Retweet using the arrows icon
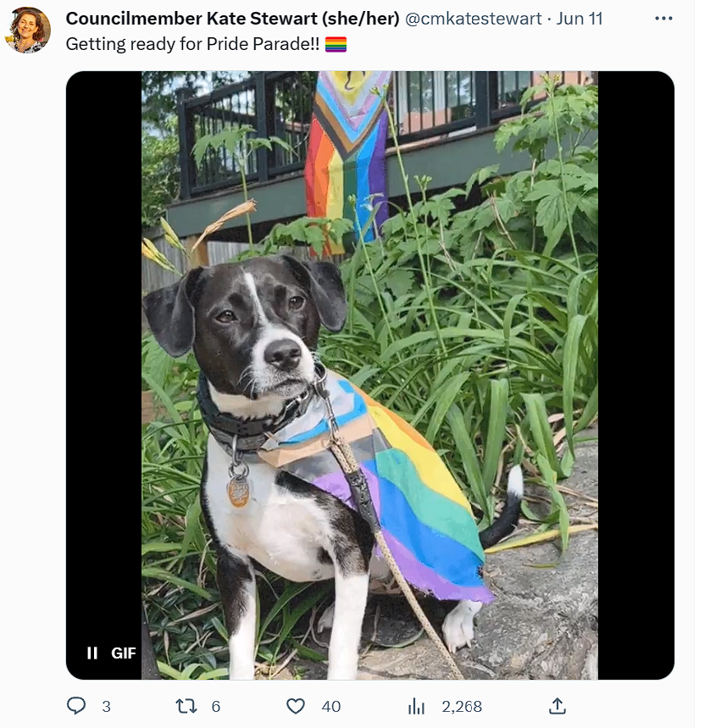 pos(186,706)
